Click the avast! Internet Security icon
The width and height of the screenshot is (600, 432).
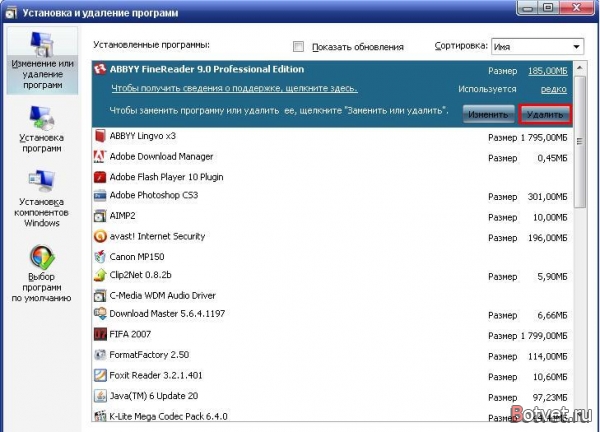coord(100,236)
